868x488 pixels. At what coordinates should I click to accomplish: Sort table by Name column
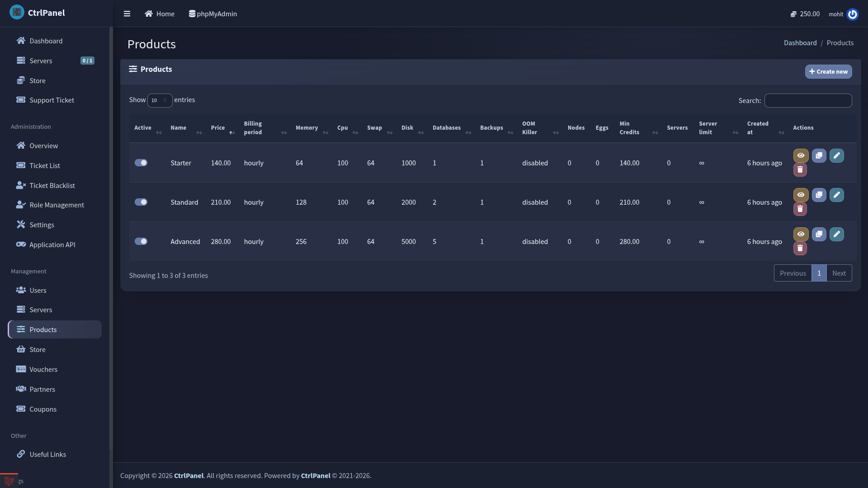(186, 128)
